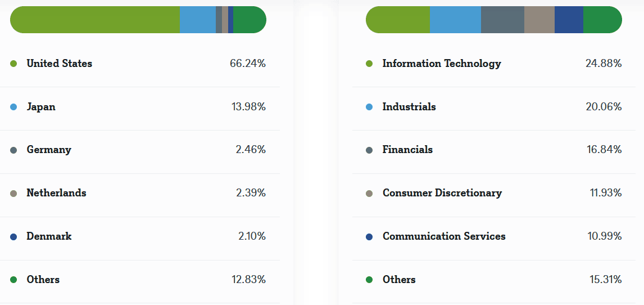The image size is (644, 305).
Task: Click the blue Japan legend dot
Action: tap(13, 107)
